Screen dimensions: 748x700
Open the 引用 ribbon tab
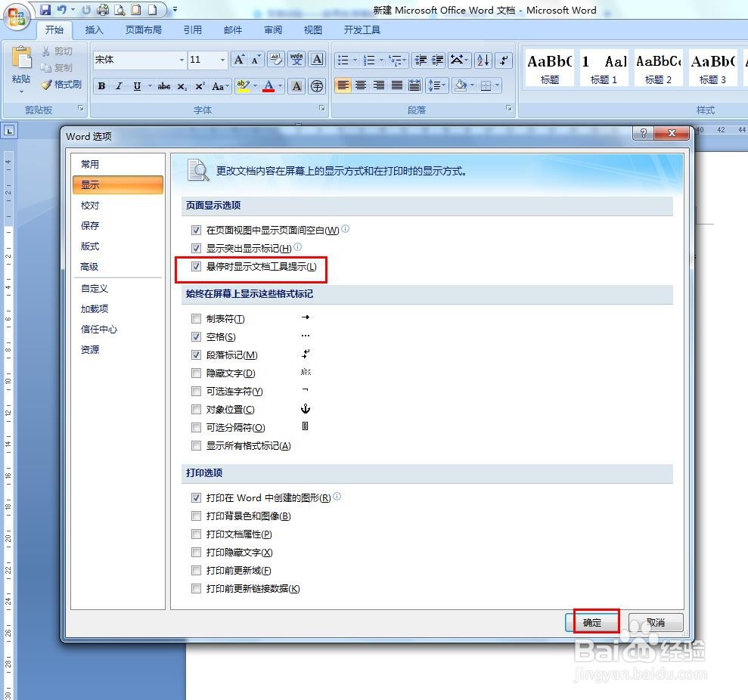[x=192, y=30]
